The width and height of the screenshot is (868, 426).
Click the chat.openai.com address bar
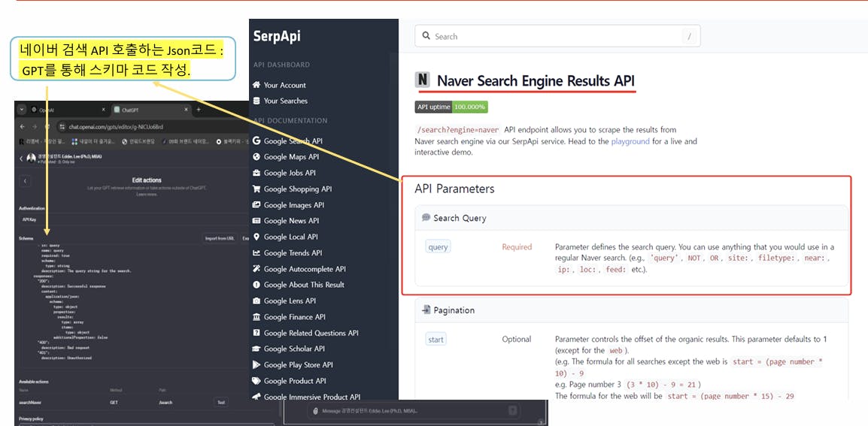coord(152,127)
